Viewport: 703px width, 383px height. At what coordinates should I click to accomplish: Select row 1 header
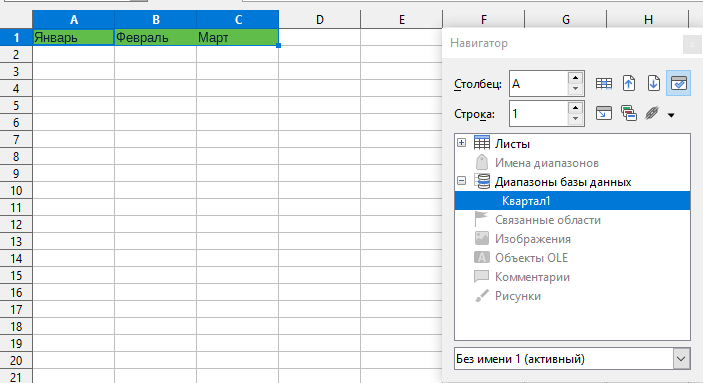[16, 37]
